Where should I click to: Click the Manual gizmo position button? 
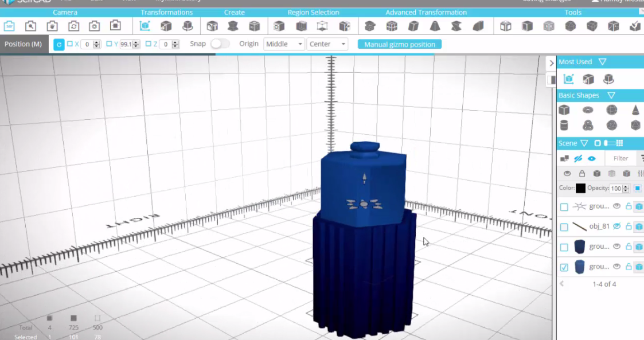click(x=400, y=44)
